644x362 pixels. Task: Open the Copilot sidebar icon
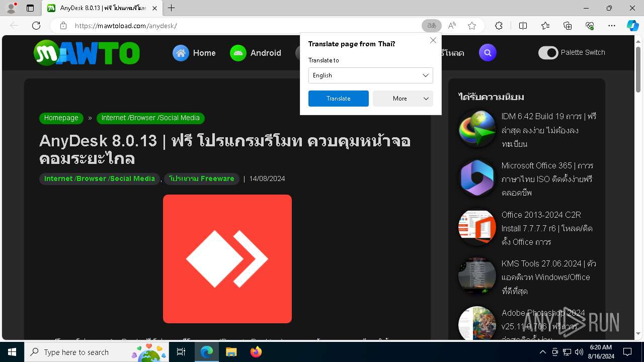[x=632, y=26]
